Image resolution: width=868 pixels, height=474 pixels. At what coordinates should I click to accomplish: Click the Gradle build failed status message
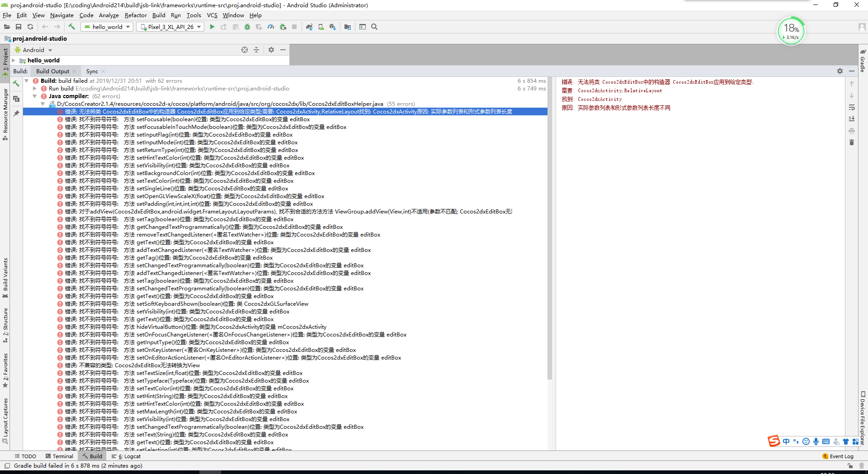click(78, 466)
